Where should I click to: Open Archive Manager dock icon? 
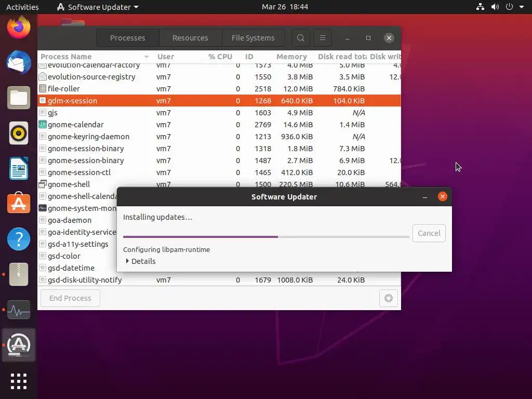19,274
